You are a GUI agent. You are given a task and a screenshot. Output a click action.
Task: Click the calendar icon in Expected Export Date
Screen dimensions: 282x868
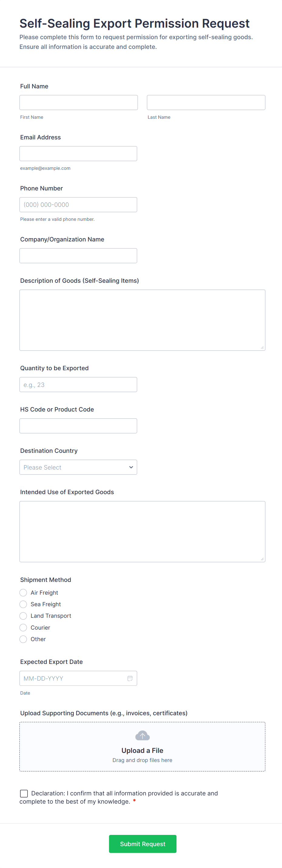tap(130, 678)
